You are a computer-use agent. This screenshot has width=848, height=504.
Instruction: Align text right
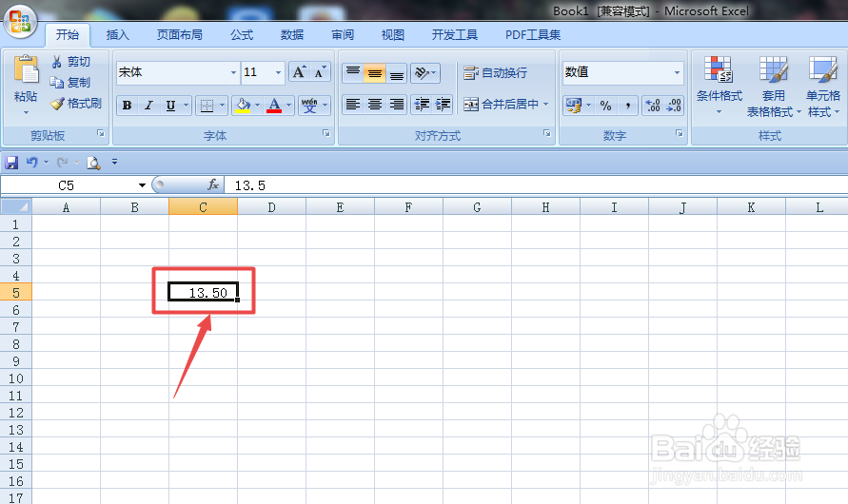[x=397, y=105]
